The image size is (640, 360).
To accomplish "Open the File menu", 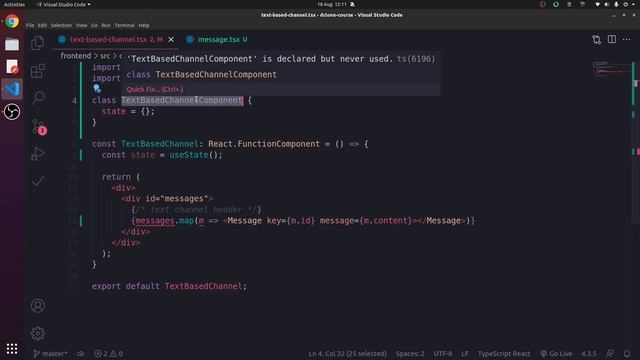I will pos(30,25).
